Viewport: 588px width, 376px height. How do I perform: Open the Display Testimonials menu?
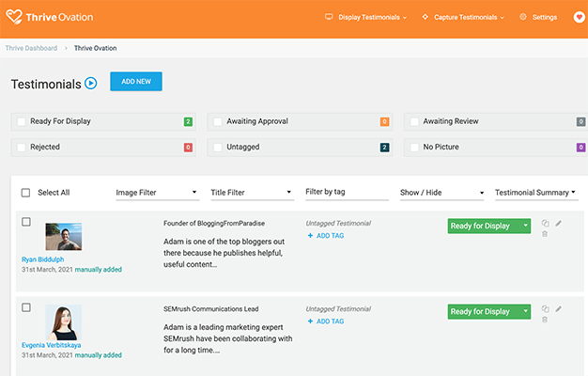[366, 17]
